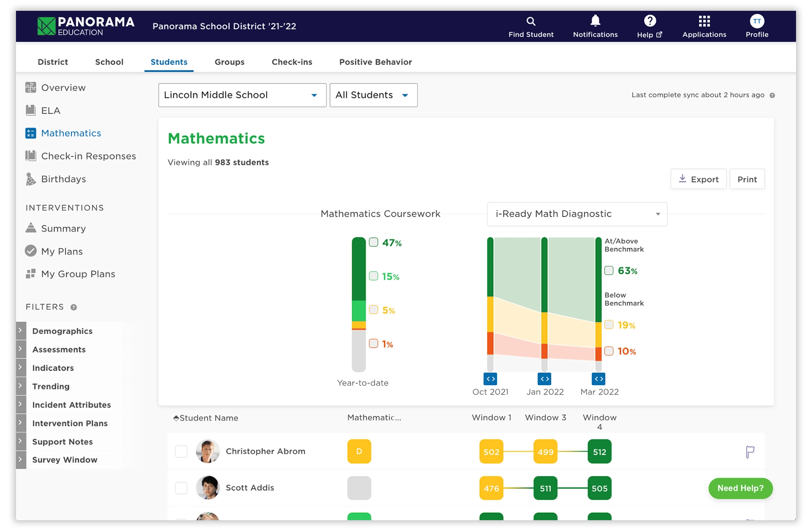Click the Overview sidebar icon
Image resolution: width=812 pixels, height=531 pixels.
point(31,87)
